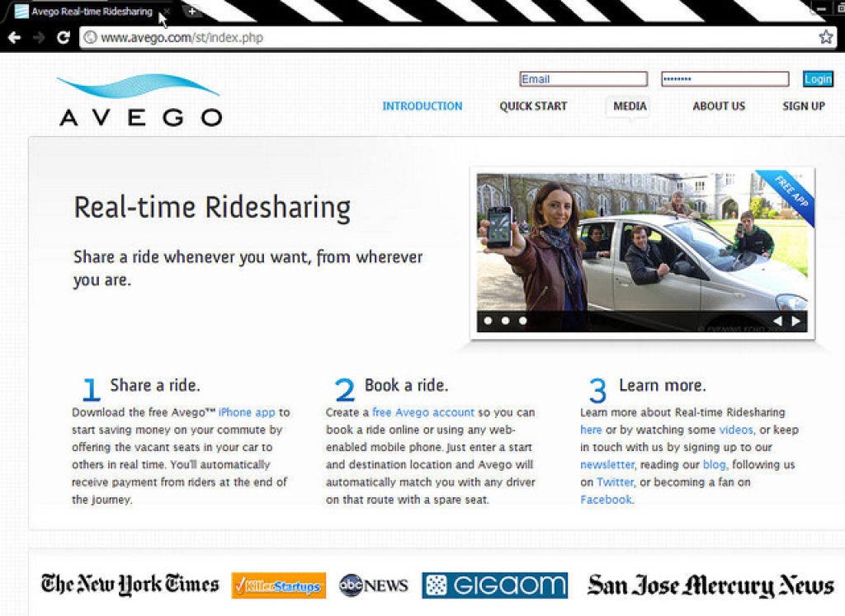Screen dimensions: 845x616
Task: Click the slideshow photo of the car
Action: (642, 252)
